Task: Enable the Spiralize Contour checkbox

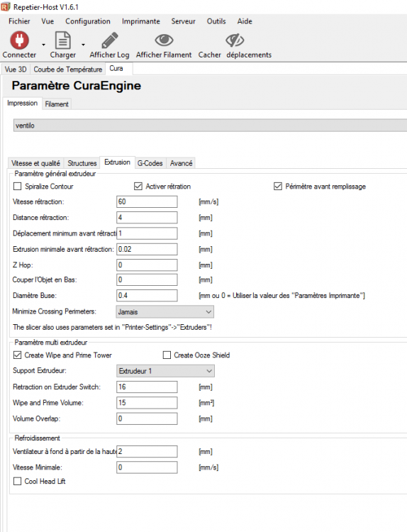Action: tap(17, 187)
